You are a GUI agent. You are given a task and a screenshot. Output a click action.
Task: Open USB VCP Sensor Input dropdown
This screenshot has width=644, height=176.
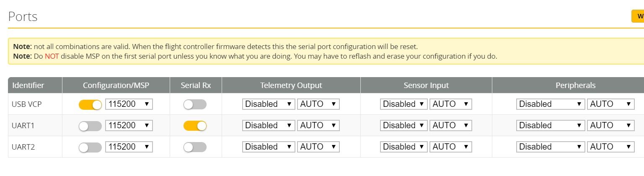click(403, 104)
